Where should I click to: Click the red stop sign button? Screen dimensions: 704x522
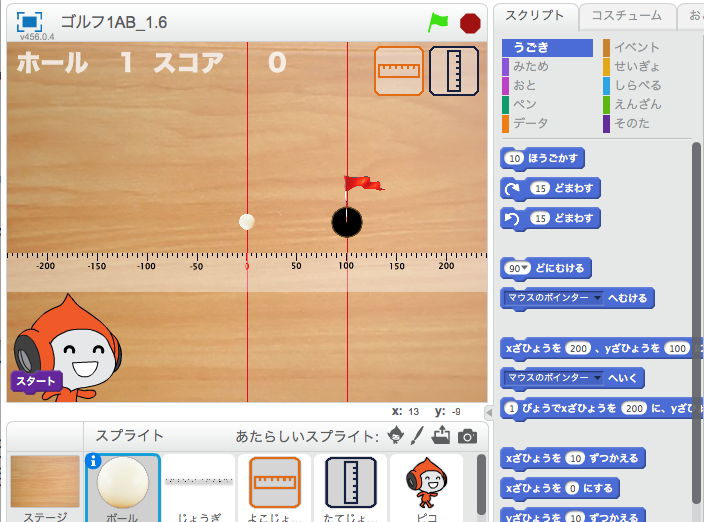click(x=470, y=23)
